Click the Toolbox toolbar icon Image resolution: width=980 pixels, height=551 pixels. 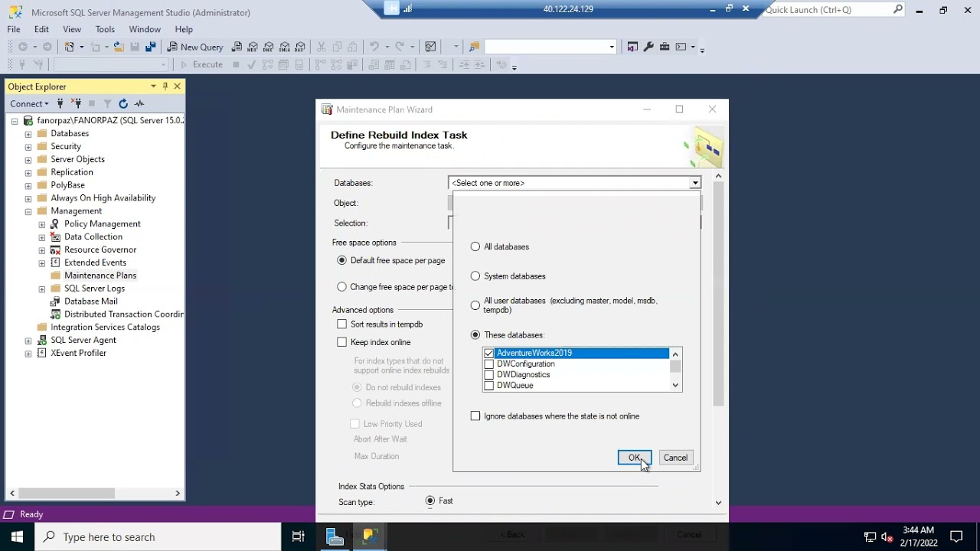665,47
